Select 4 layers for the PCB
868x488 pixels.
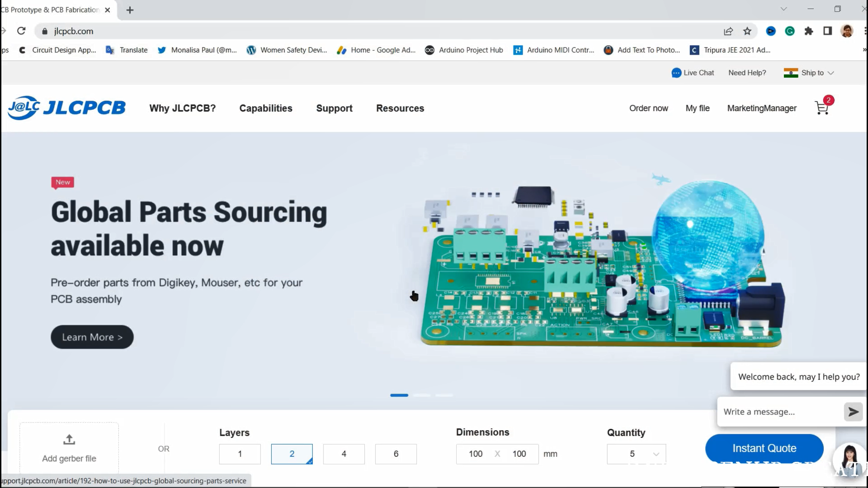(x=344, y=454)
